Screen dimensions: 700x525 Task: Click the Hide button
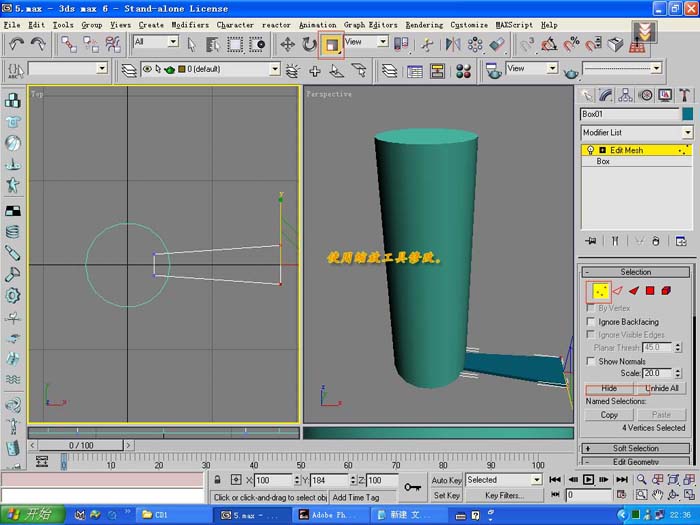[x=609, y=388]
